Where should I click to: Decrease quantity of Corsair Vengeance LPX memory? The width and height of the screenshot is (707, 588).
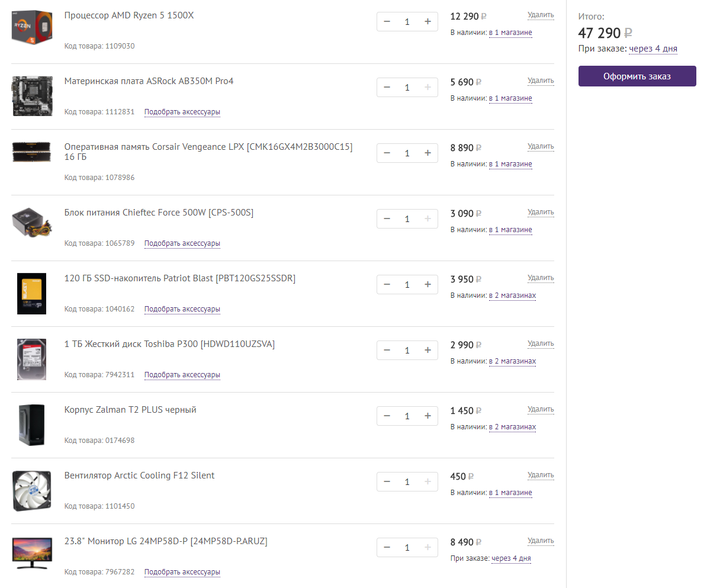coord(387,153)
